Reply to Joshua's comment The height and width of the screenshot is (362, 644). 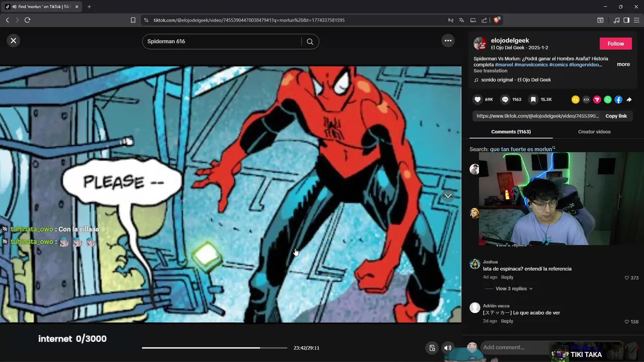coord(507,278)
